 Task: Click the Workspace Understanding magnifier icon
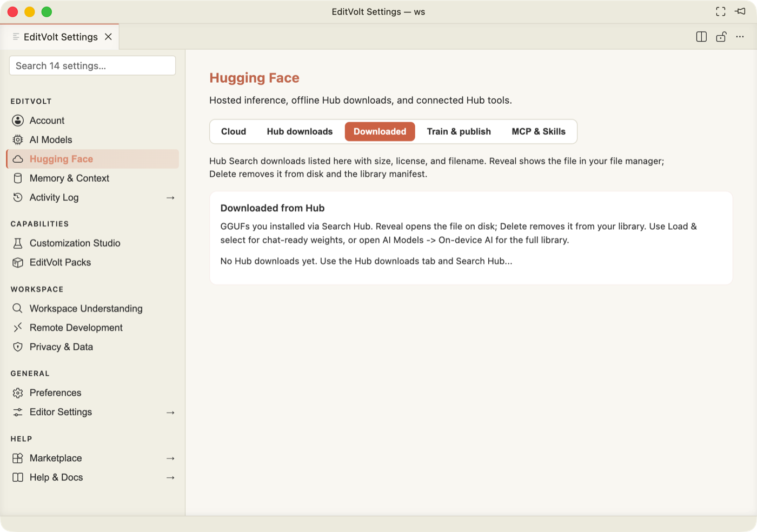18,308
